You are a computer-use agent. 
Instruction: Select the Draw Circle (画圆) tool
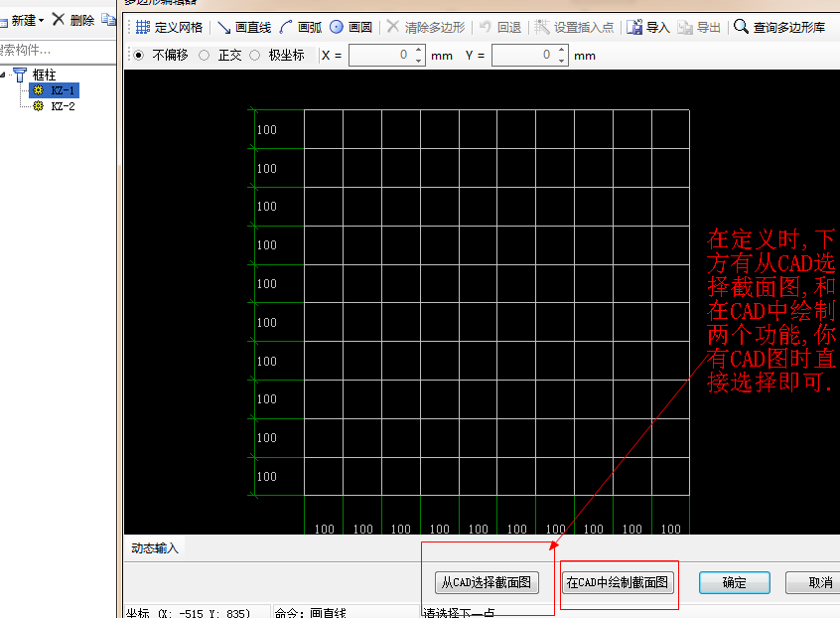[x=350, y=27]
